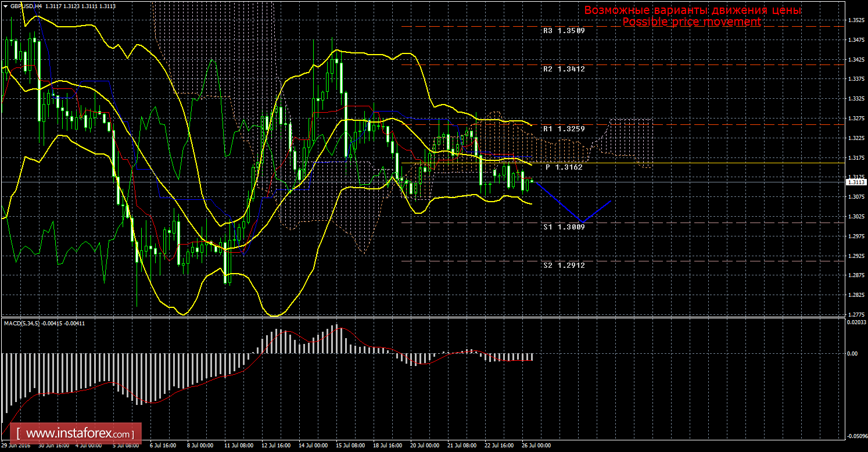Click the 'Possible price movement' red heading
This screenshot has width=868, height=452.
[x=691, y=21]
